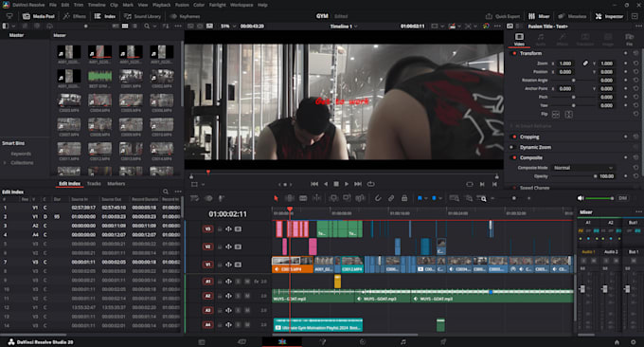Toggle the Cropping section enable dot
The height and width of the screenshot is (347, 644).
point(514,137)
